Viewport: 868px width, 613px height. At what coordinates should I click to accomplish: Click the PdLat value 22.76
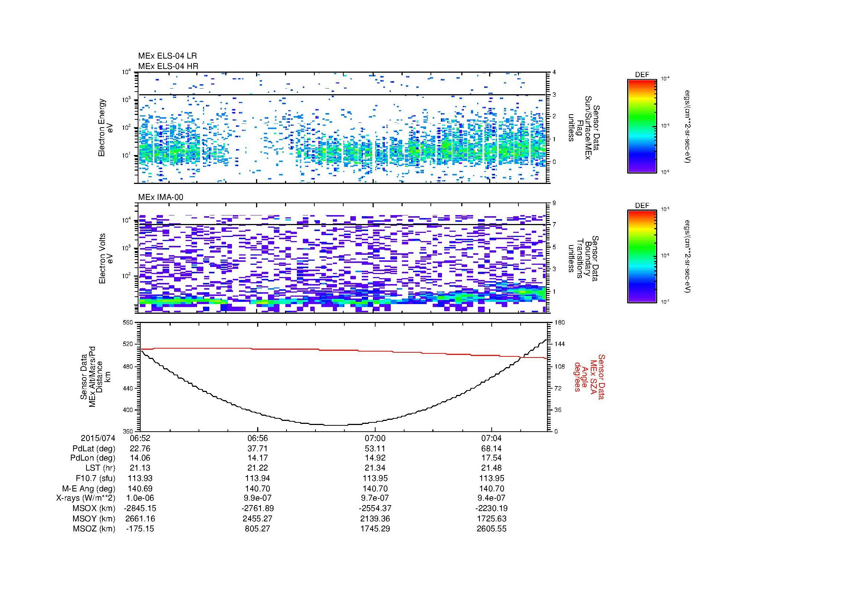tap(140, 448)
